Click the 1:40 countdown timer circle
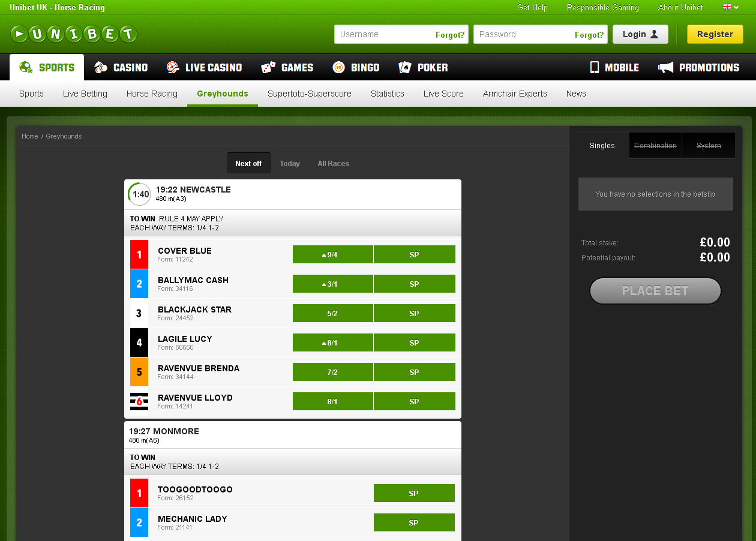The width and height of the screenshot is (756, 541). point(139,194)
